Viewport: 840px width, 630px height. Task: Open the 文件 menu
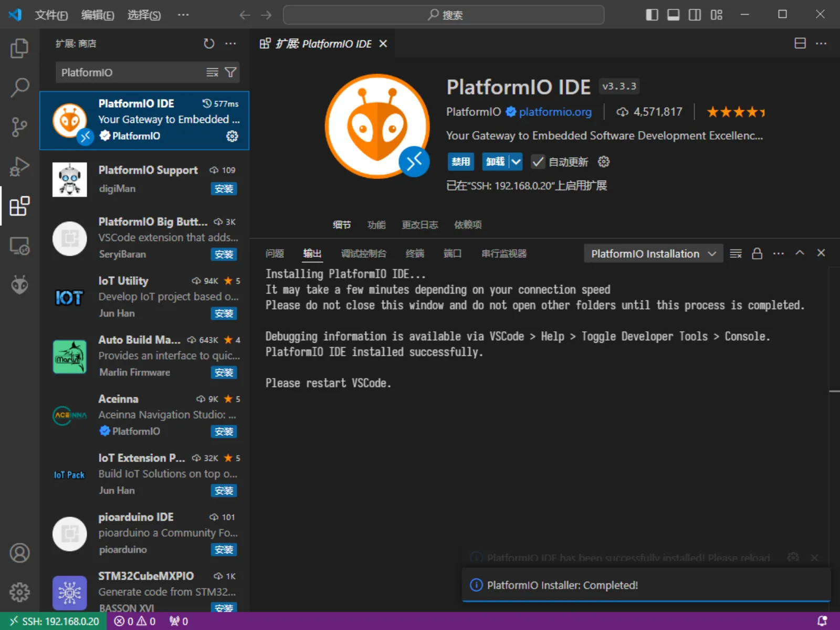pyautogui.click(x=50, y=15)
